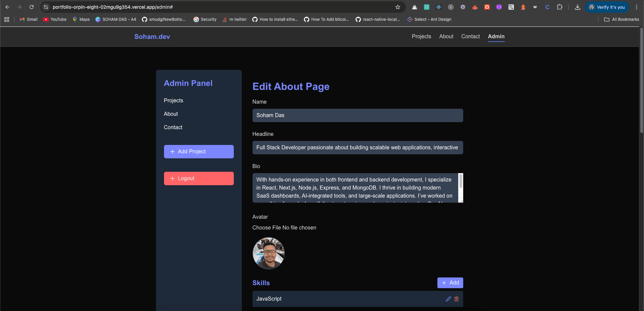Open the react-native-local bookmark
This screenshot has width=644, height=311.
coord(378,19)
